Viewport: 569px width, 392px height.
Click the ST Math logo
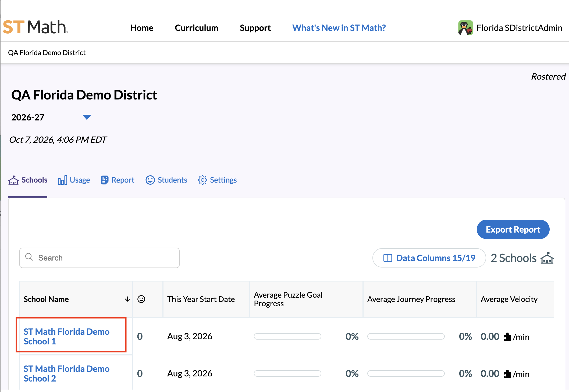35,27
